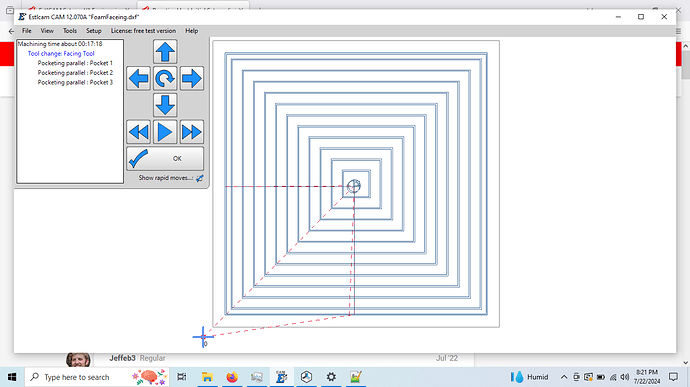Play the toolpath simulation
This screenshot has height=387, width=690.
click(x=165, y=132)
